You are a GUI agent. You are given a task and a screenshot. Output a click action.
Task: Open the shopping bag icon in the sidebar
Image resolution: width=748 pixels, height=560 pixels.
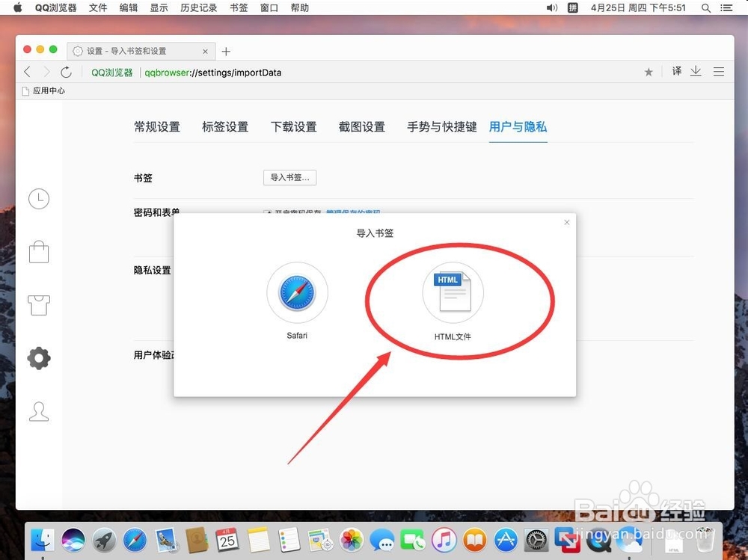[39, 252]
